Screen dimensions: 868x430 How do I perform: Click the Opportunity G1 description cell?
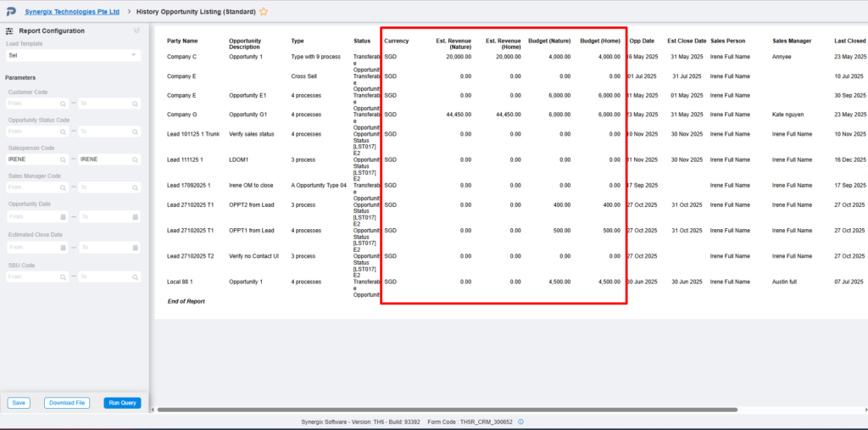tap(248, 114)
